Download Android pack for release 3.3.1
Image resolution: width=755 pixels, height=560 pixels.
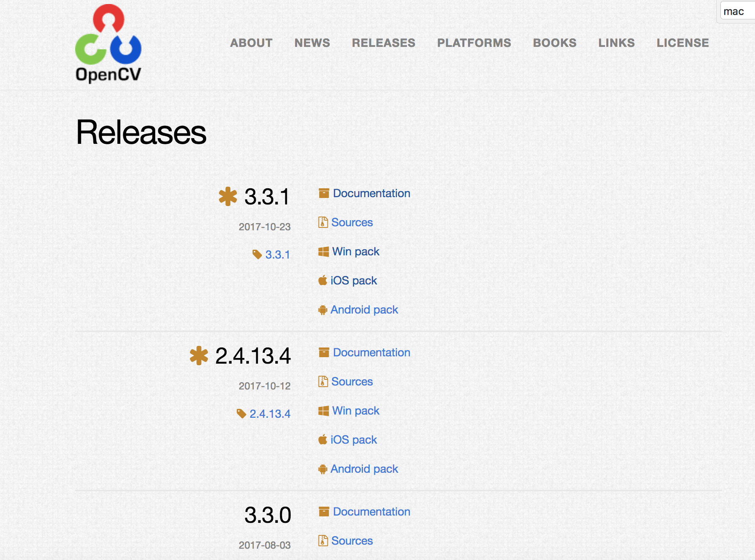(x=364, y=309)
